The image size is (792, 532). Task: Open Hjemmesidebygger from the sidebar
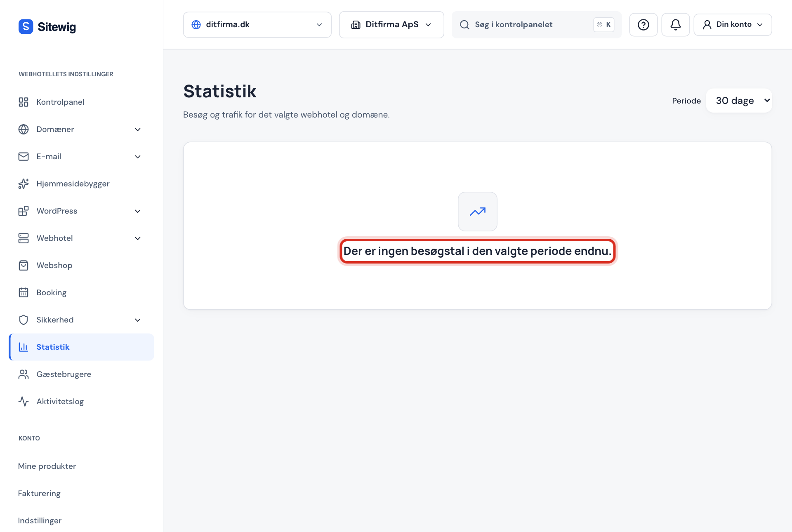pos(81,184)
